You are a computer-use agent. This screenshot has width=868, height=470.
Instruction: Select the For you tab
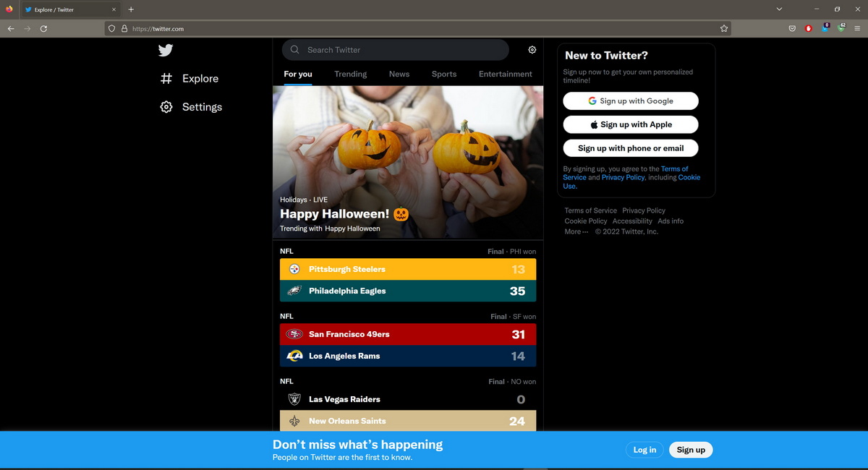click(298, 74)
